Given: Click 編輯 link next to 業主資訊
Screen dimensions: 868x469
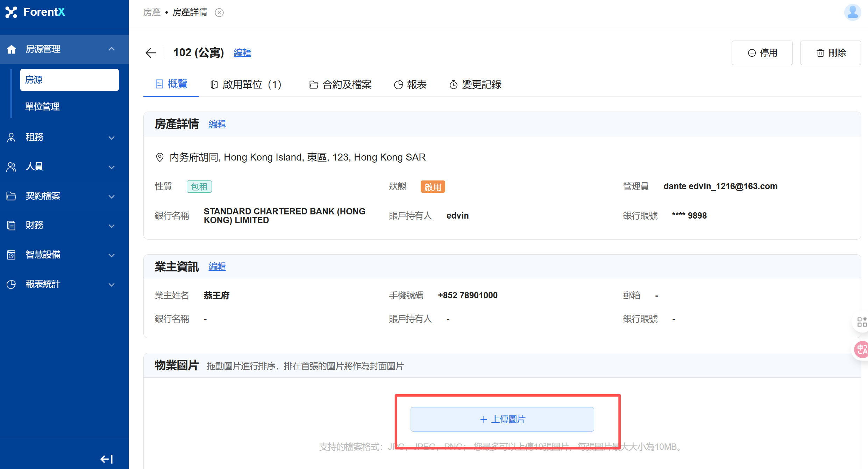Looking at the screenshot, I should tap(217, 267).
